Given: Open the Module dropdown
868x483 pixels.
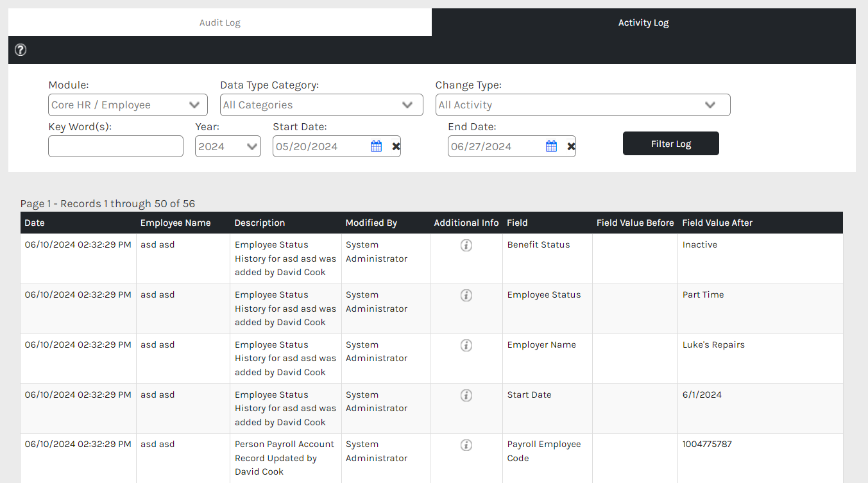Looking at the screenshot, I should [128, 105].
